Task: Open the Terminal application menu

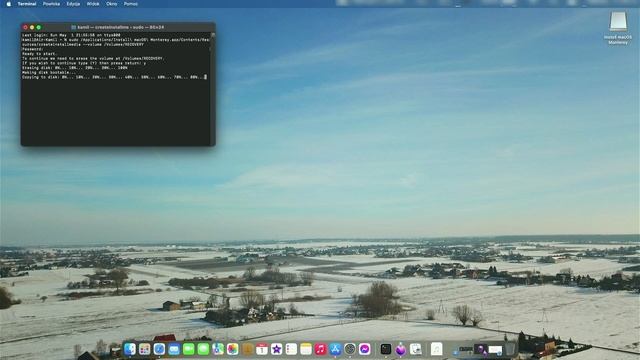Action: pyautogui.click(x=27, y=4)
